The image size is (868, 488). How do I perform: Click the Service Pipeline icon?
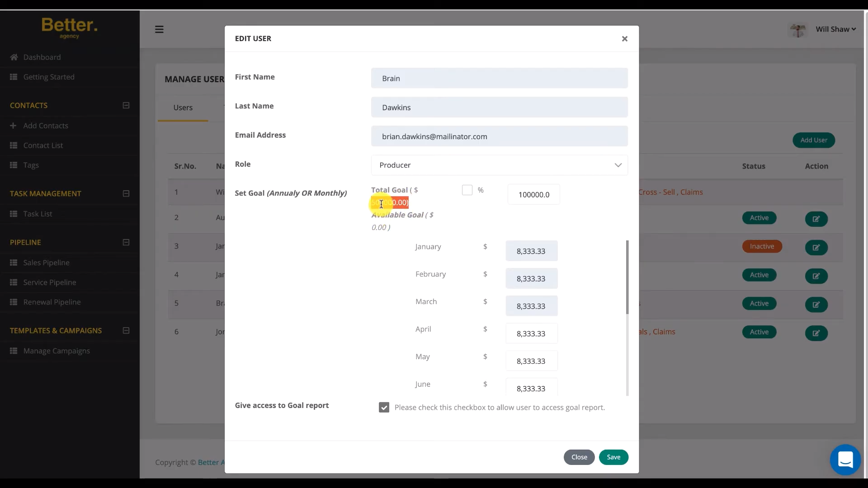(14, 282)
